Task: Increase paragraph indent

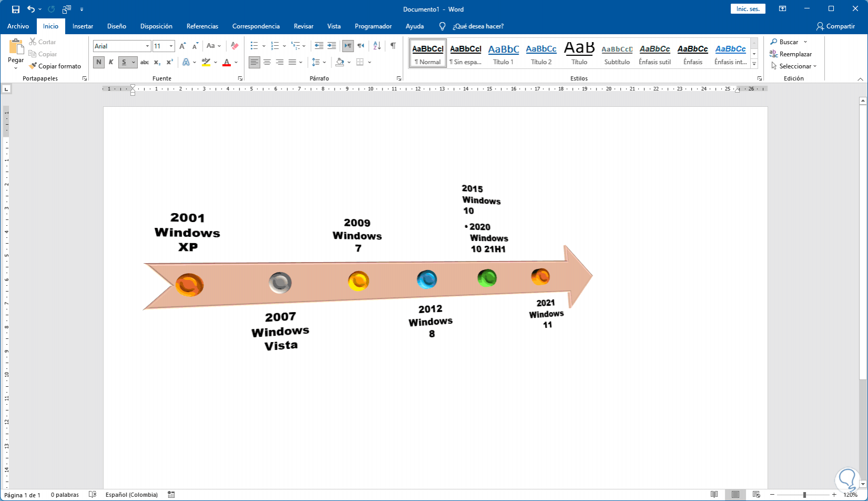Action: [x=331, y=46]
